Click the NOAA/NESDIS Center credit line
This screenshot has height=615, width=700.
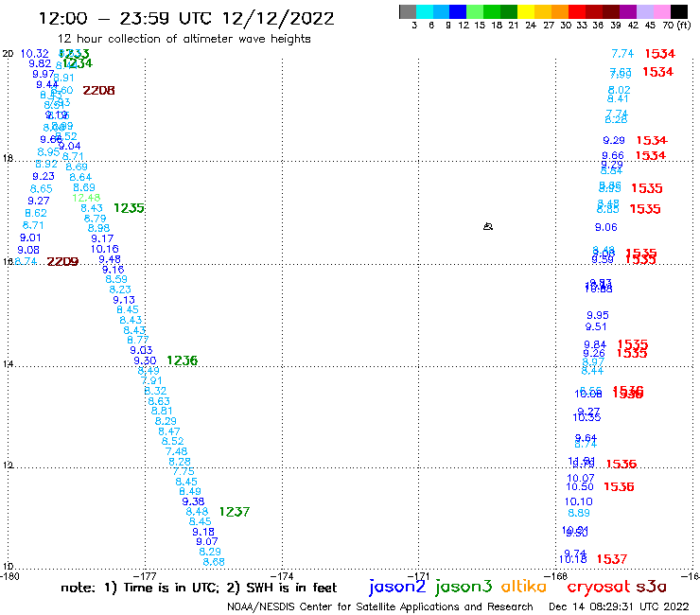tap(380, 606)
